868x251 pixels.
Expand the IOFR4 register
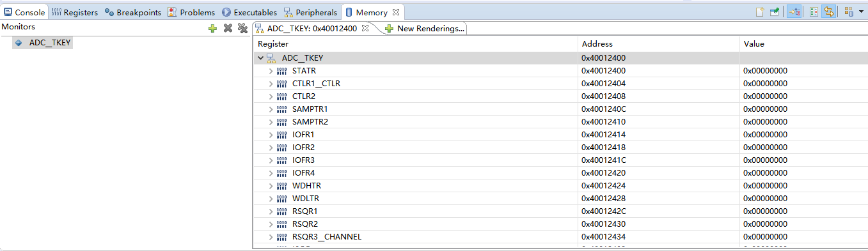[x=271, y=173]
